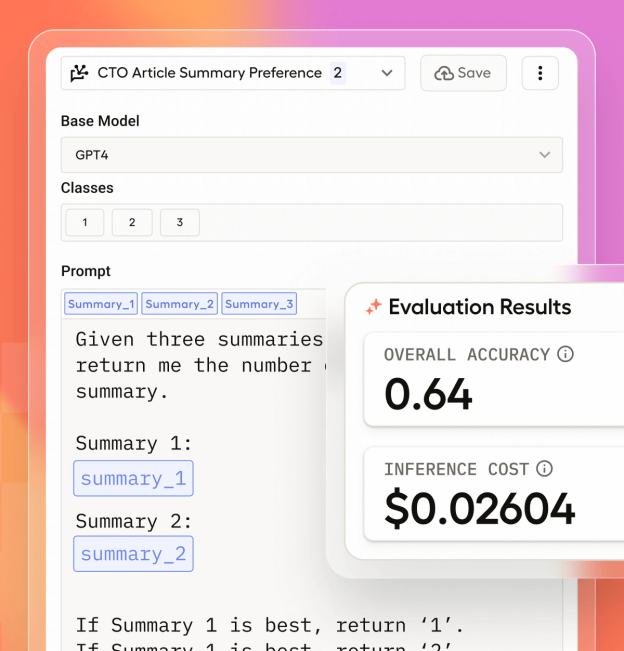Click the summary_2 placeholder in prompt

click(133, 554)
